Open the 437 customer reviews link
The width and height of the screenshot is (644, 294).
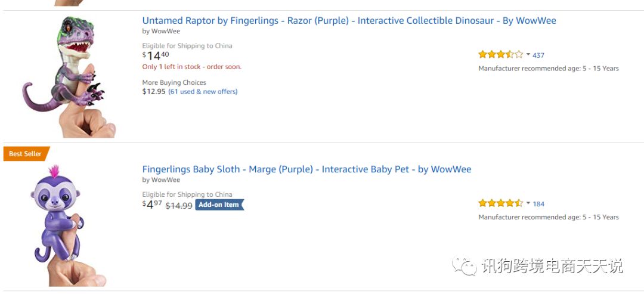538,55
